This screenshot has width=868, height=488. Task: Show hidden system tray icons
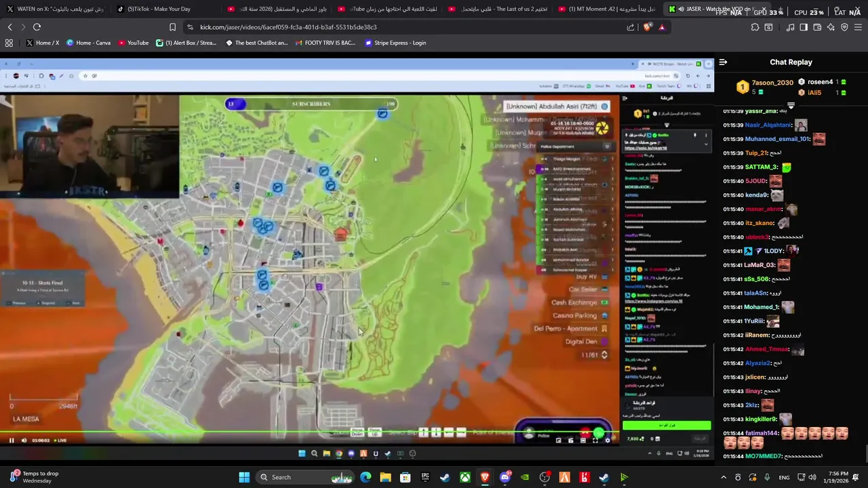click(723, 477)
